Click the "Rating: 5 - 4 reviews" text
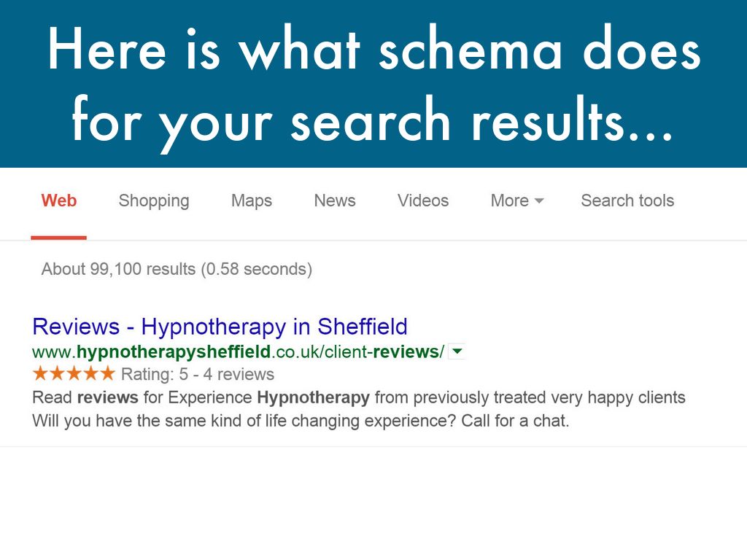747x560 pixels. pos(197,375)
